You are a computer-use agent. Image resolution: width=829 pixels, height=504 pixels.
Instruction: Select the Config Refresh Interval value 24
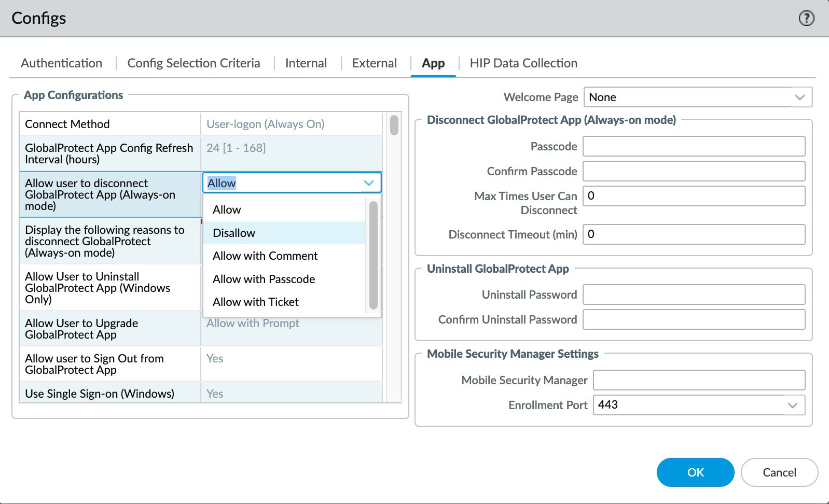click(236, 148)
